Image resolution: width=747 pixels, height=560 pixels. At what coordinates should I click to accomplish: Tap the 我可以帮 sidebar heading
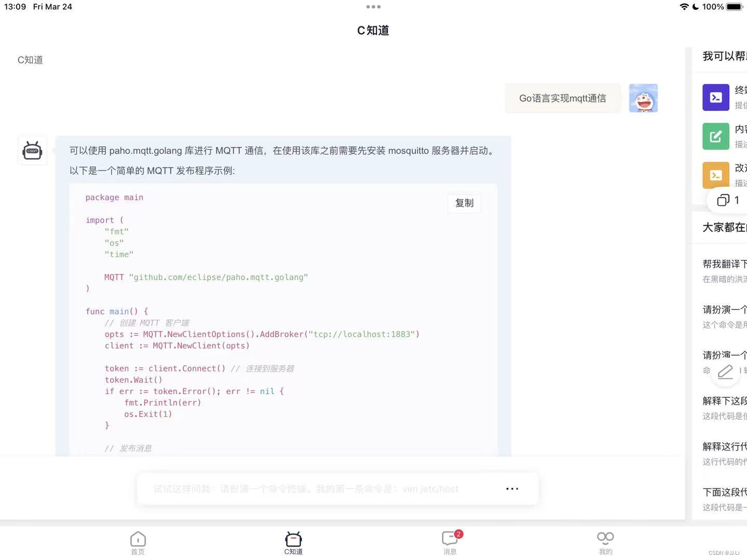[725, 56]
